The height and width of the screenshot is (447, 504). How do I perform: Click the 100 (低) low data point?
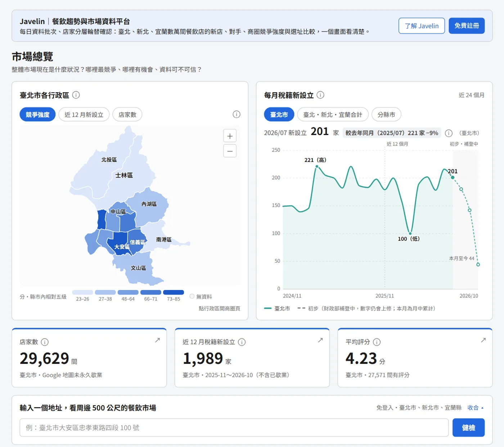click(410, 233)
